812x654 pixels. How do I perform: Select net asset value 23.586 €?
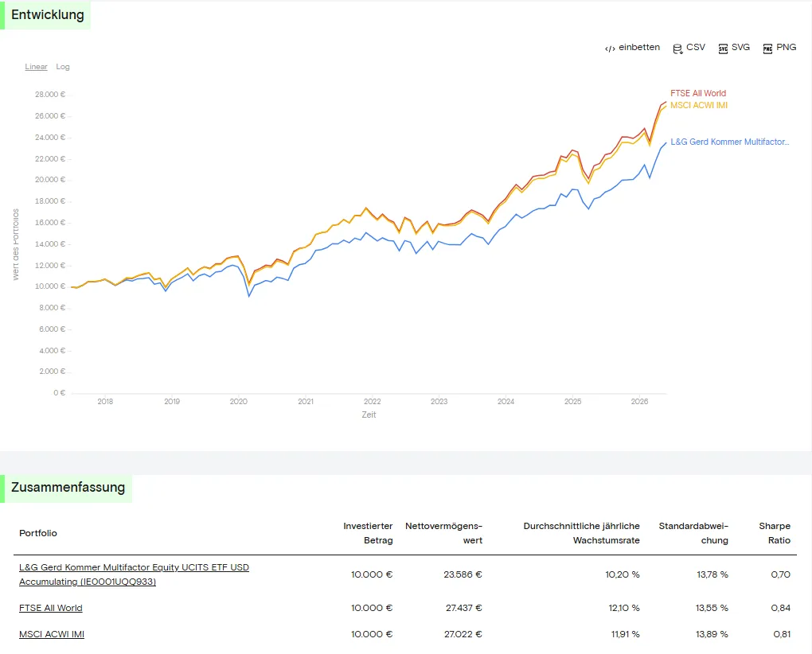[x=463, y=574]
